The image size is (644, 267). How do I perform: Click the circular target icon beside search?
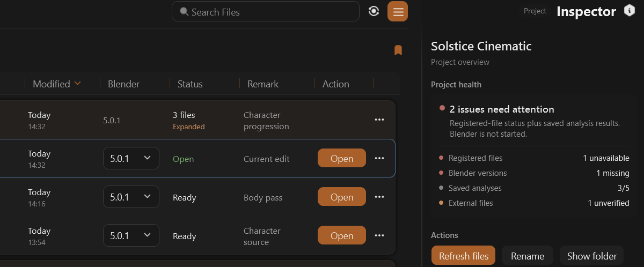coord(374,11)
